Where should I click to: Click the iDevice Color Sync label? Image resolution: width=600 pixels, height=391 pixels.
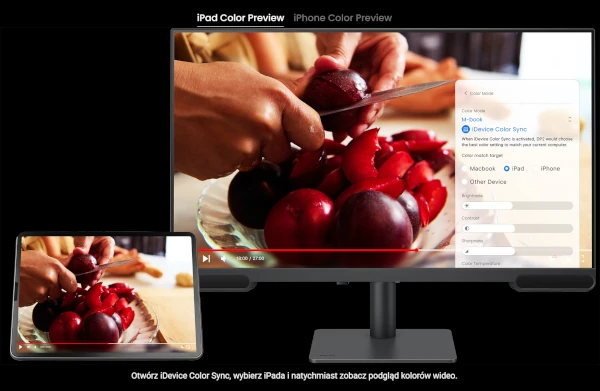click(x=499, y=129)
